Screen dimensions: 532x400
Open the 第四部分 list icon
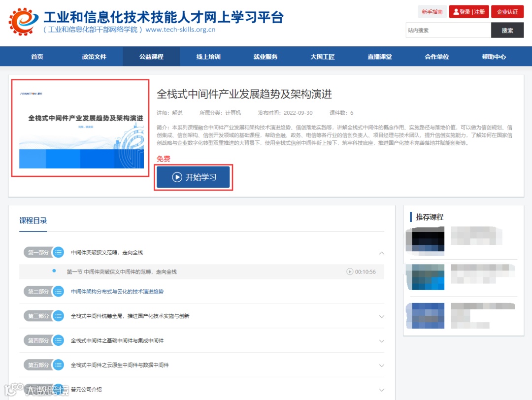click(x=58, y=340)
